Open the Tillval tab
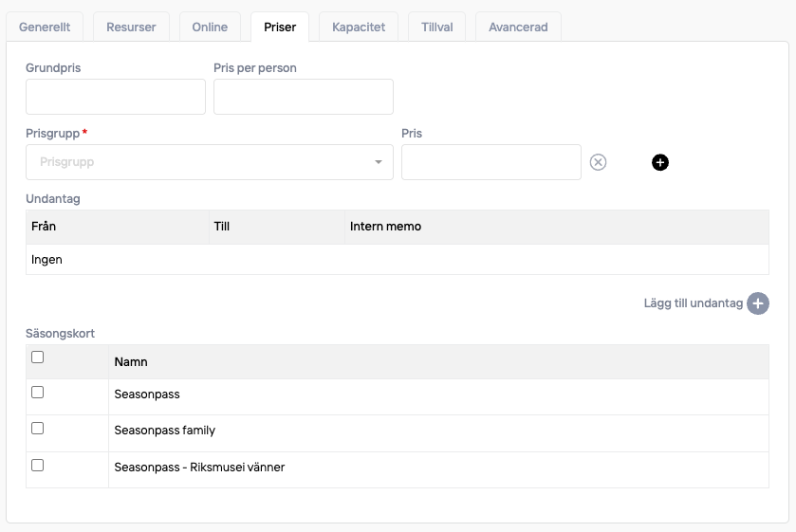This screenshot has width=796, height=532. [436, 28]
